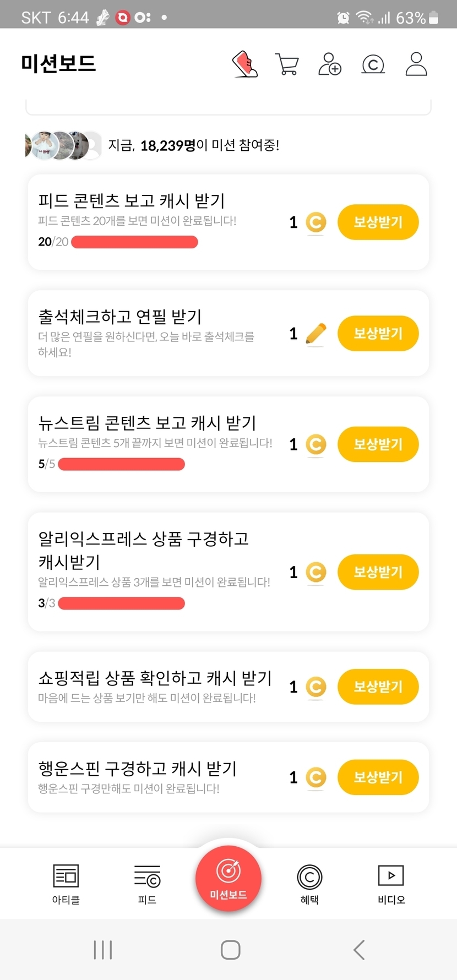Switch to the 피드 tab
This screenshot has height=980, width=457.
pyautogui.click(x=147, y=884)
